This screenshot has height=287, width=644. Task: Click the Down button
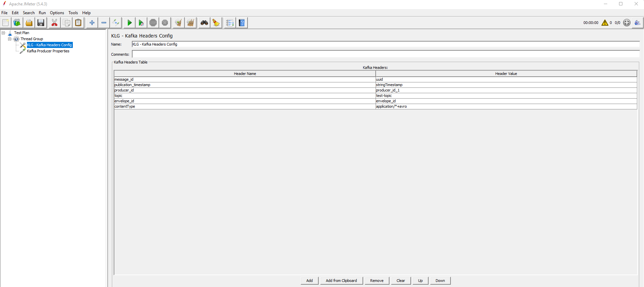440,281
